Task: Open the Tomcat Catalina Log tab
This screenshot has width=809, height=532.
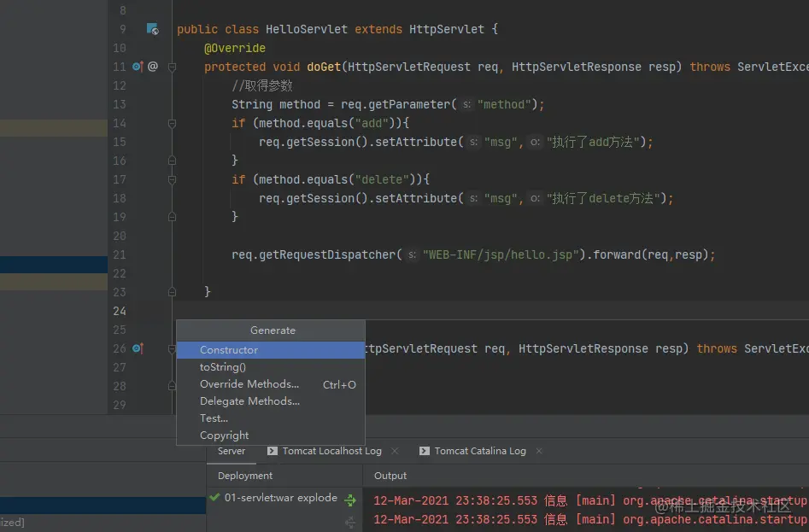Action: [x=480, y=451]
